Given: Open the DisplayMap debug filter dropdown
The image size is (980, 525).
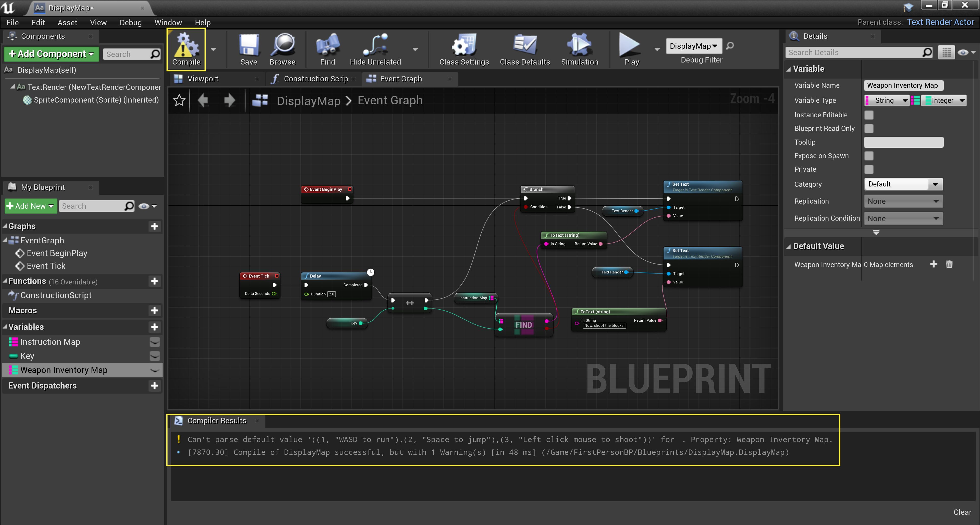Looking at the screenshot, I should 694,46.
